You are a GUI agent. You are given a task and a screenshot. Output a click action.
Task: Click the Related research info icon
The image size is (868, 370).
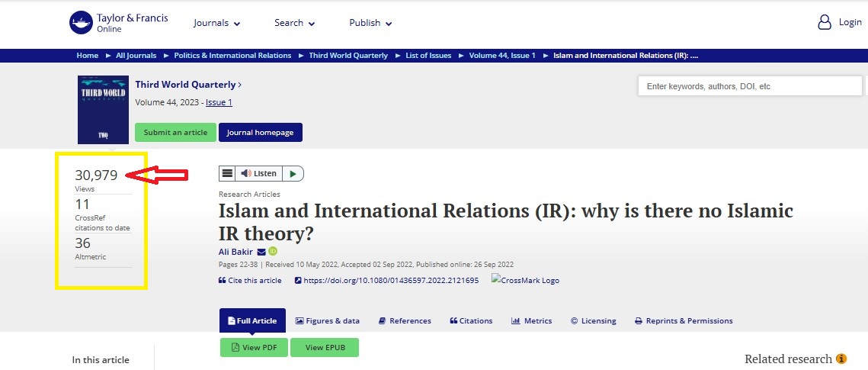[841, 359]
